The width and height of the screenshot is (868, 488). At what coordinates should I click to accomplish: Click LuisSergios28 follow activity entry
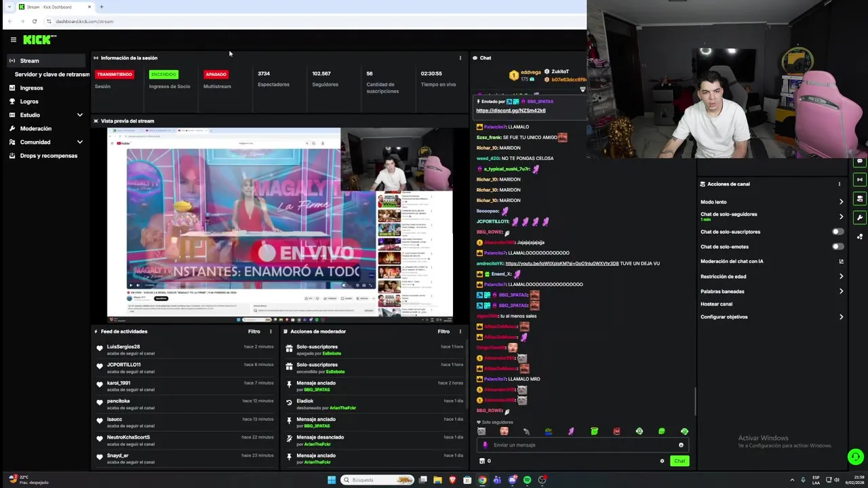click(184, 350)
